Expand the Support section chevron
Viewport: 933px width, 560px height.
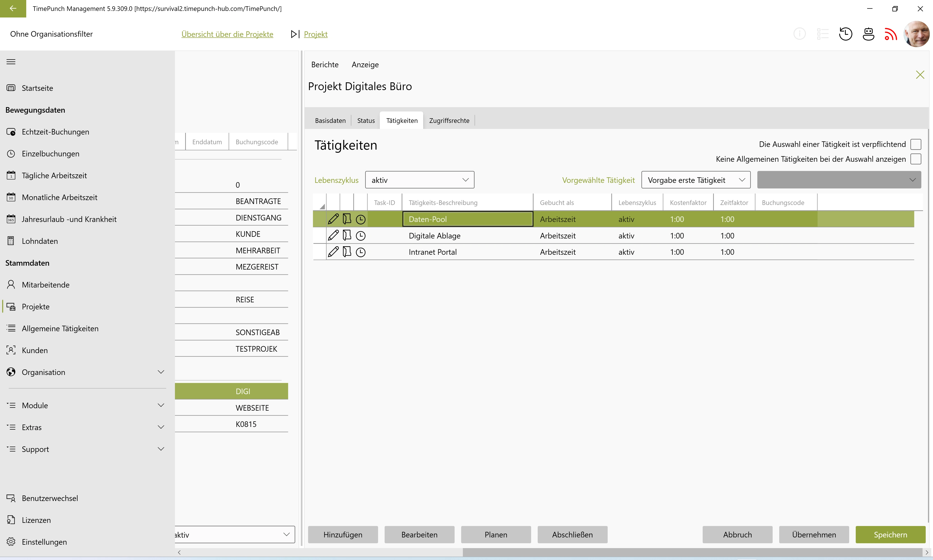coord(161,449)
